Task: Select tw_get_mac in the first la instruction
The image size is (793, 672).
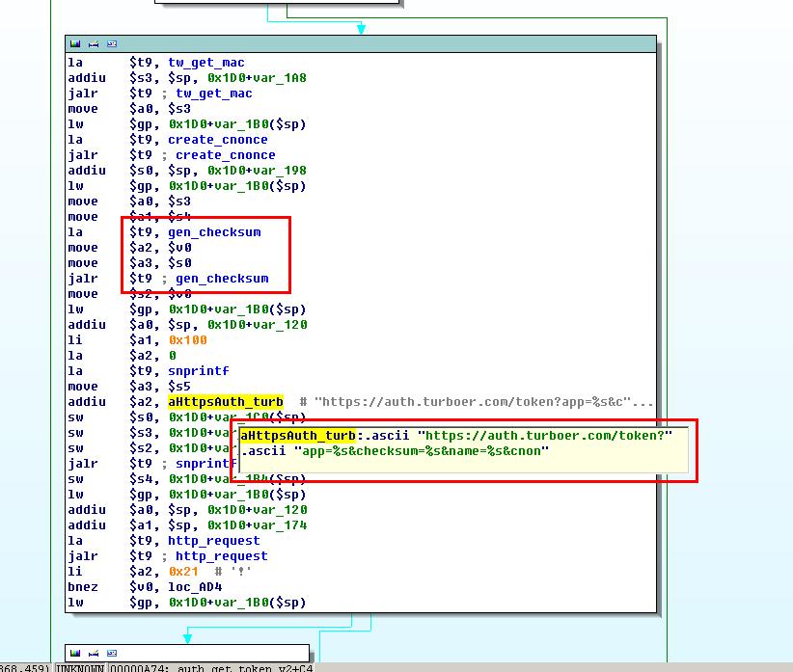Action: pos(206,63)
